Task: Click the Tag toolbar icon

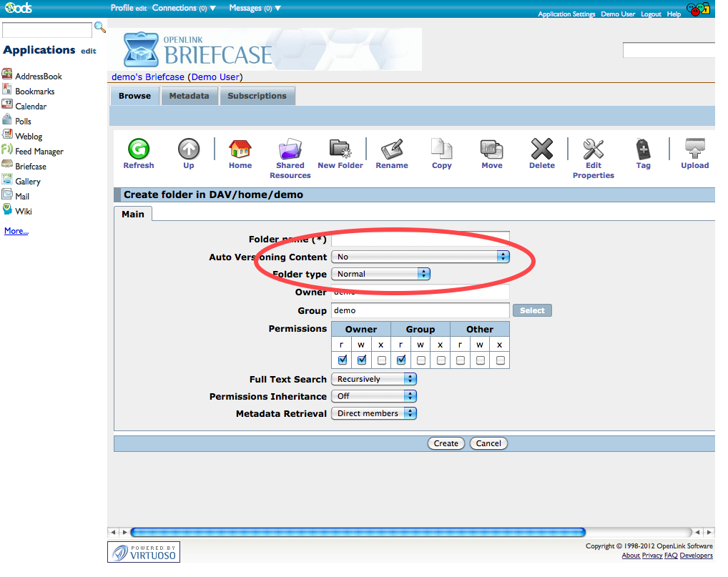Action: coord(643,149)
